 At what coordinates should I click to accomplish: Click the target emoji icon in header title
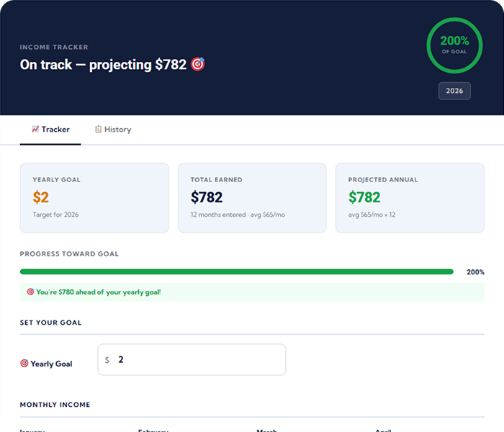tap(198, 64)
